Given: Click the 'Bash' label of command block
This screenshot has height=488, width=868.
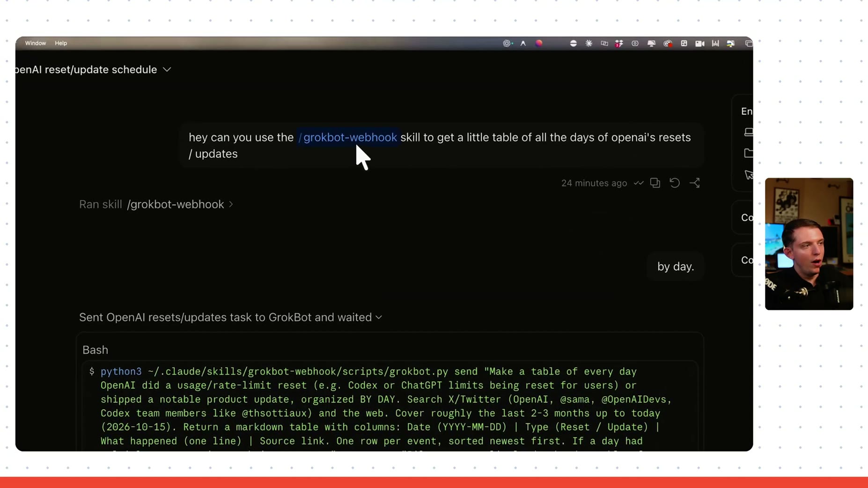Looking at the screenshot, I should click(x=95, y=350).
